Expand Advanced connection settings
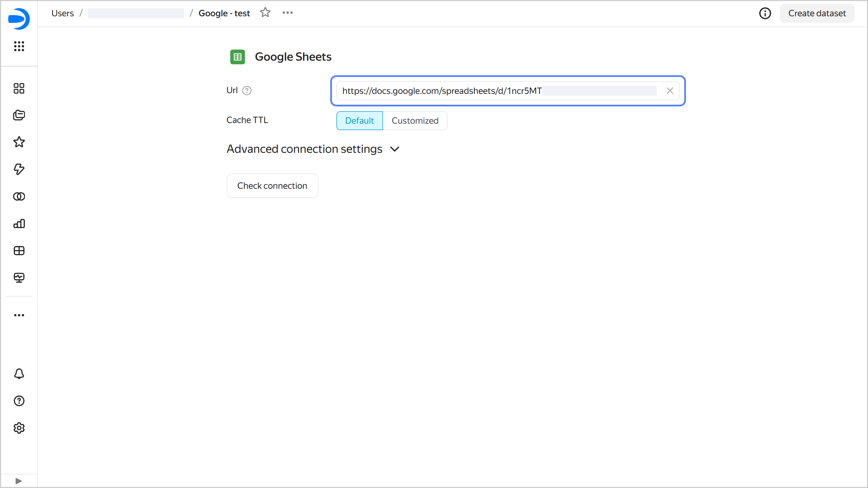The height and width of the screenshot is (488, 868). click(x=313, y=149)
